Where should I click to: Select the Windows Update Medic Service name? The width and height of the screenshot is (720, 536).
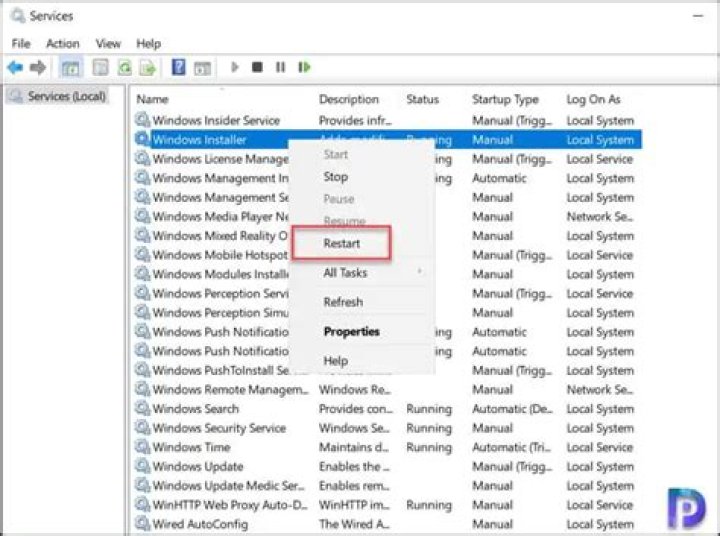pos(228,485)
